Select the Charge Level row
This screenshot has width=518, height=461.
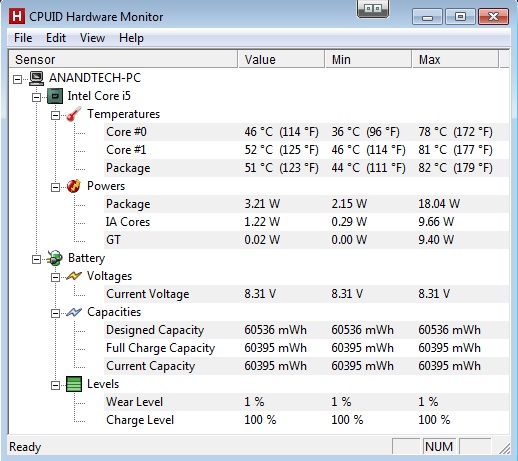306,420
